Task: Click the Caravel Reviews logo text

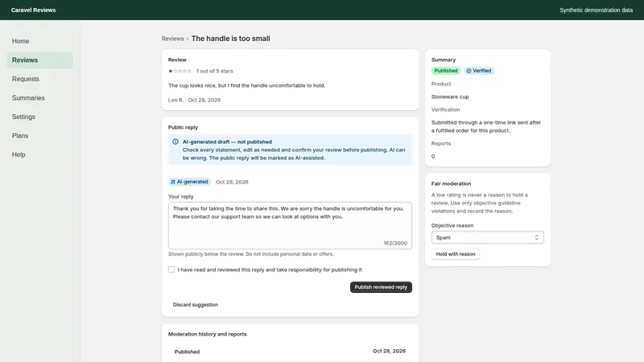Action: [x=33, y=10]
